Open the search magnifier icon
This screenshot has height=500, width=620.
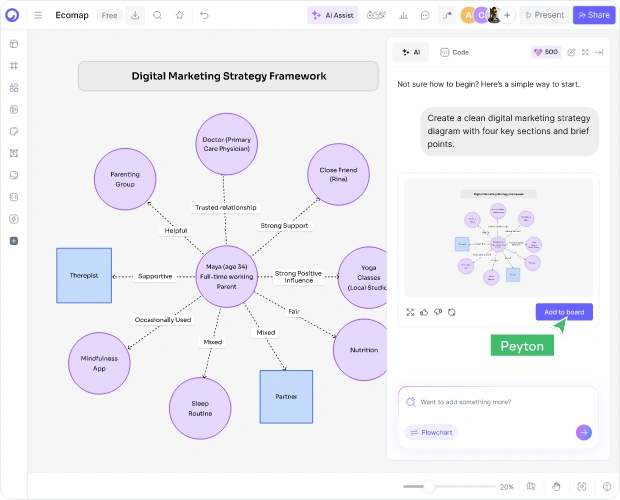point(157,15)
